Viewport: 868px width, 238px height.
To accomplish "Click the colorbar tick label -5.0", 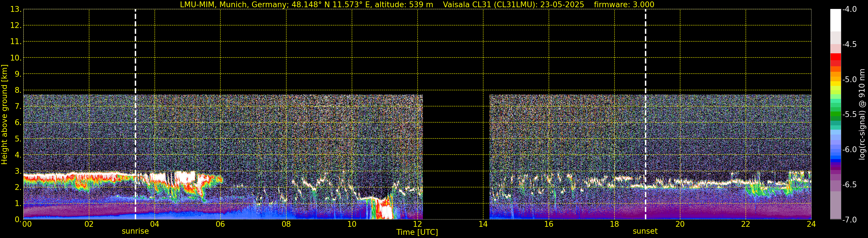I will pos(849,79).
